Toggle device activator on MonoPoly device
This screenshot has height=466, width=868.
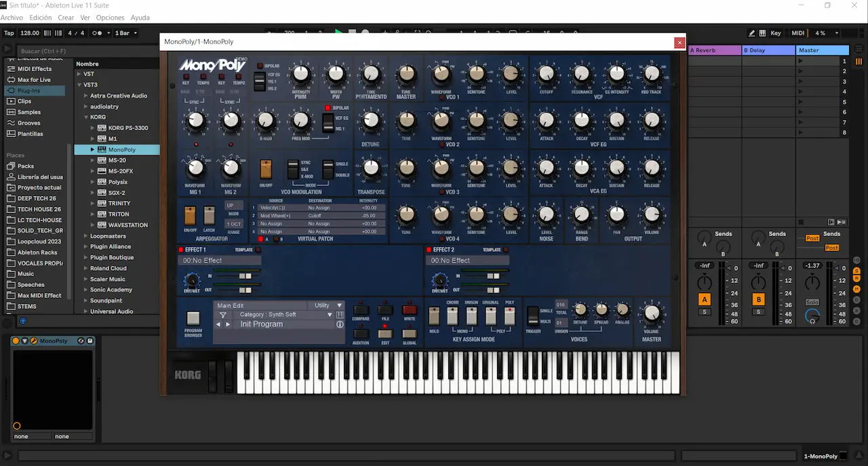pyautogui.click(x=16, y=341)
